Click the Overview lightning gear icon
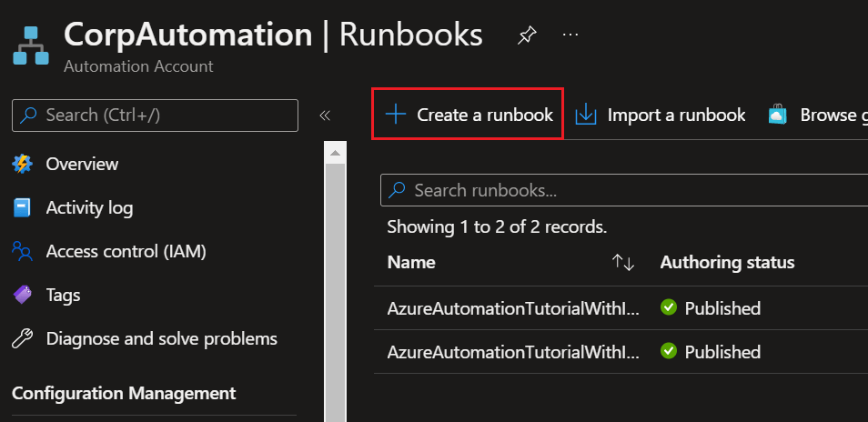Image resolution: width=868 pixels, height=422 pixels. pyautogui.click(x=23, y=164)
